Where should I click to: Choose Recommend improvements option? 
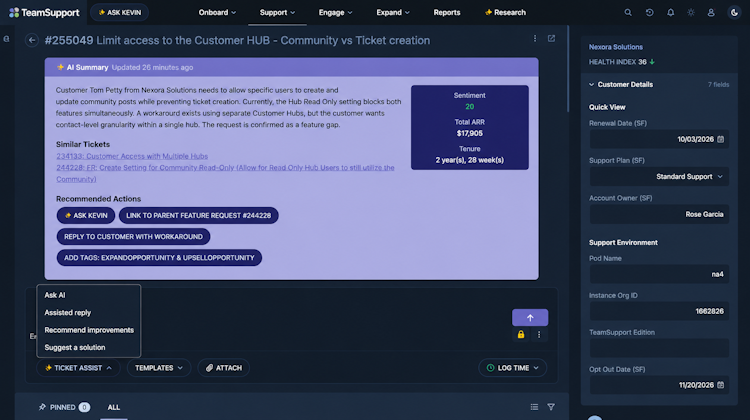coord(88,330)
